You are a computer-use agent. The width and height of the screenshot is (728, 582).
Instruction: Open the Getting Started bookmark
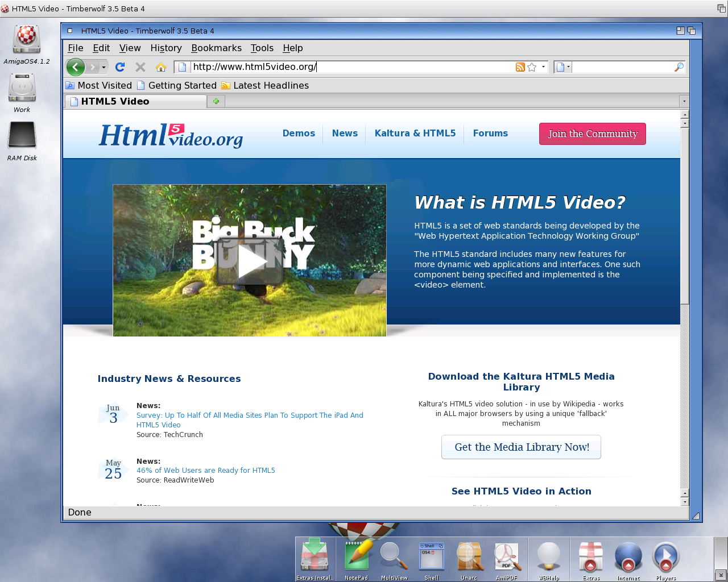pos(177,85)
